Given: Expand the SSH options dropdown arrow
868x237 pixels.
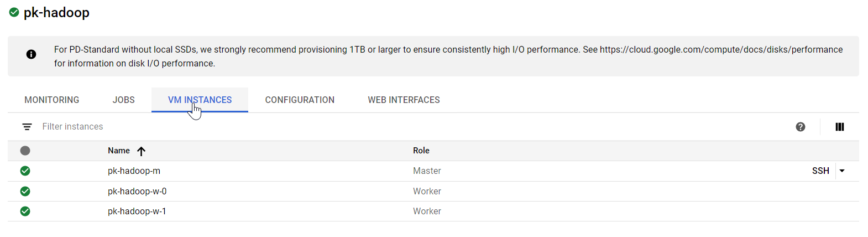Looking at the screenshot, I should [841, 171].
